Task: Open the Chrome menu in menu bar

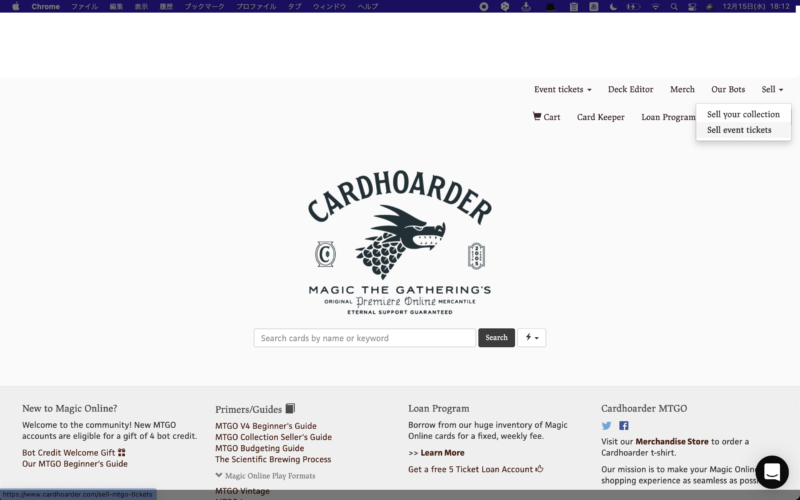Action: pos(45,7)
